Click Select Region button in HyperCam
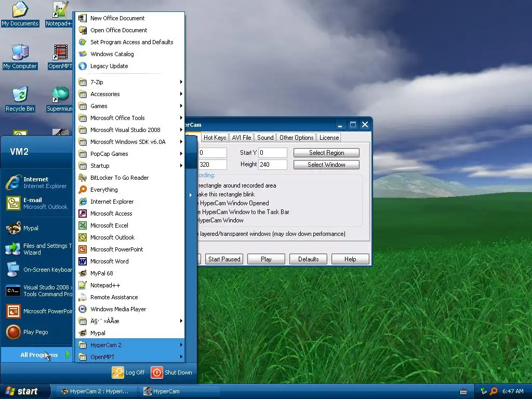This screenshot has width=532, height=399. point(326,153)
